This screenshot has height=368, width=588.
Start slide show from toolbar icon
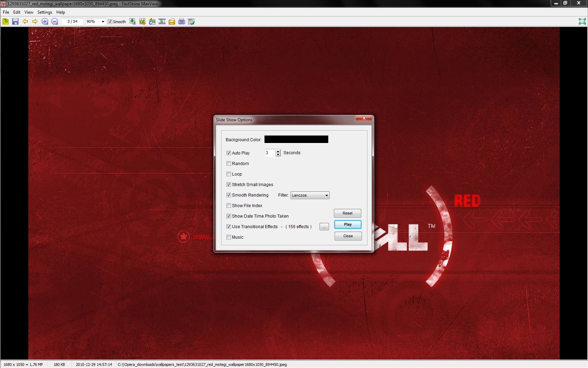162,21
